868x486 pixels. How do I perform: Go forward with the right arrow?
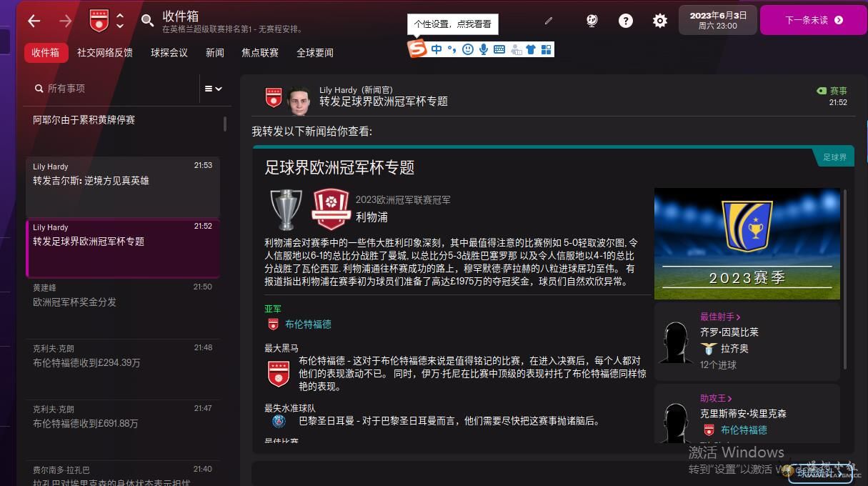click(66, 21)
